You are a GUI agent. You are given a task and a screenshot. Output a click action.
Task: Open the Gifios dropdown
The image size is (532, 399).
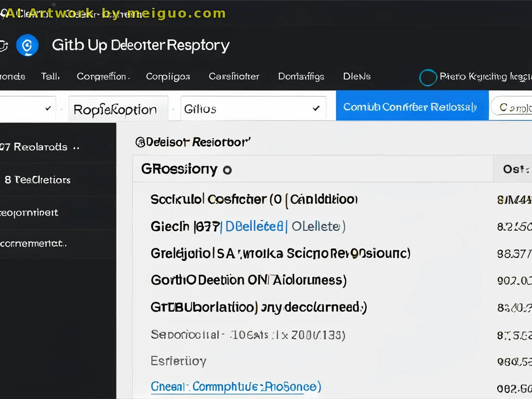pos(252,109)
